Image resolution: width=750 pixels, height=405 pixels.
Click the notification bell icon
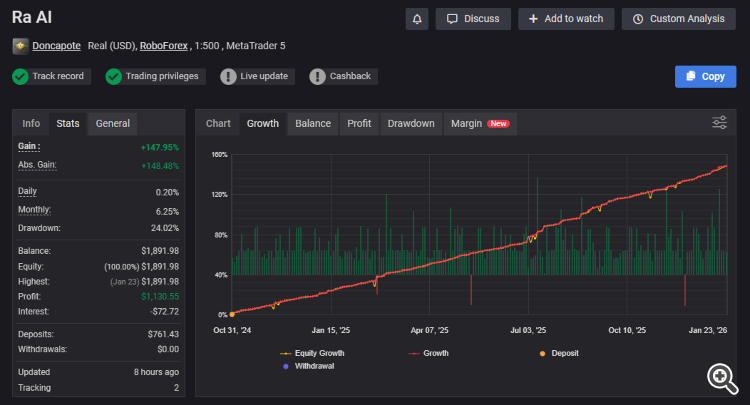point(417,19)
